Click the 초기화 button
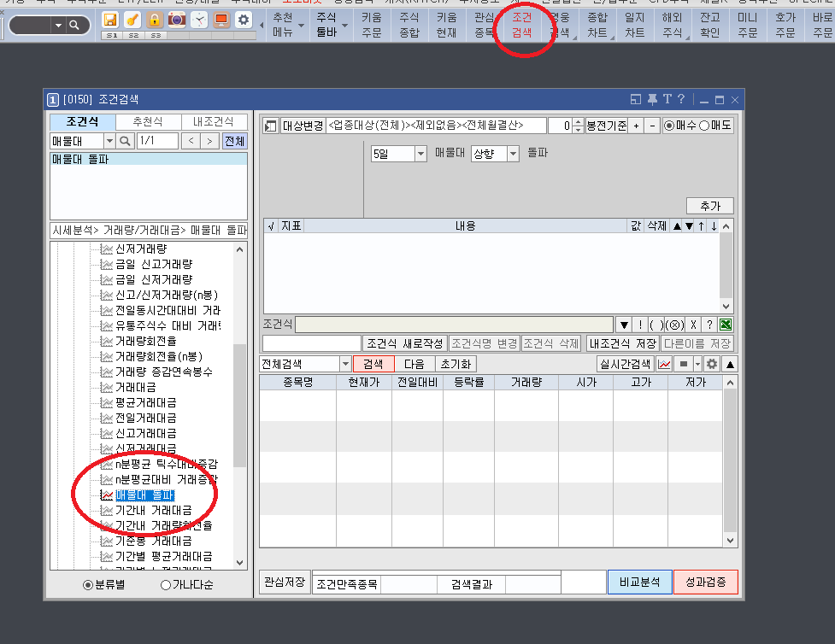The image size is (835, 644). coord(456,364)
